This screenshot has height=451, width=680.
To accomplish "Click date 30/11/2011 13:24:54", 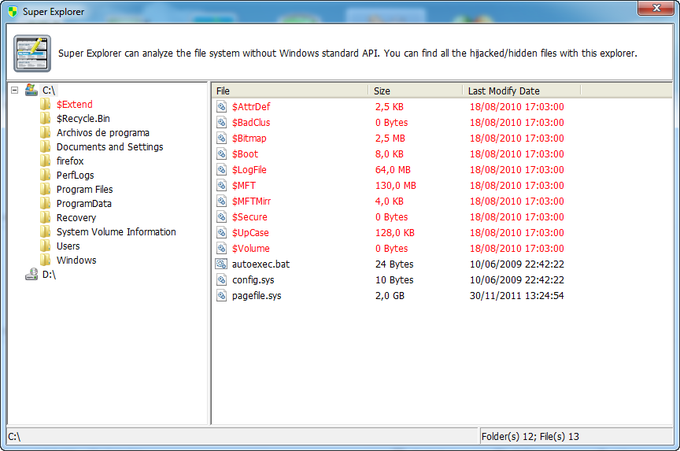I will click(517, 296).
